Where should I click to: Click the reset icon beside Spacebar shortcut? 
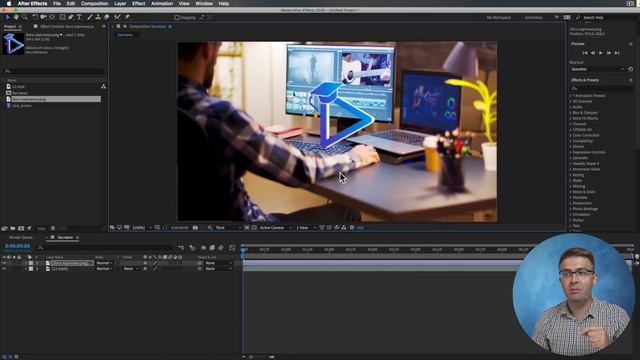click(631, 69)
